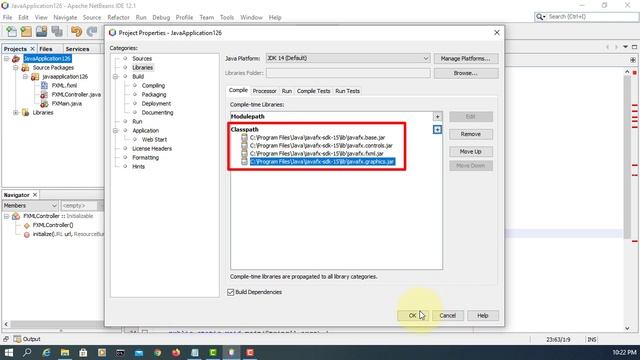Select the Packaging category
Image resolution: width=640 pixels, height=360 pixels.
pos(154,95)
